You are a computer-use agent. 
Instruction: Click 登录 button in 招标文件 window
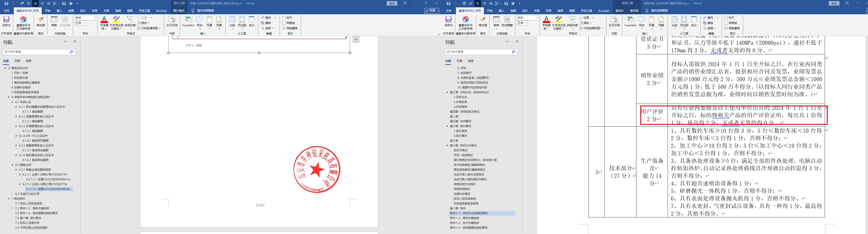[834, 3]
